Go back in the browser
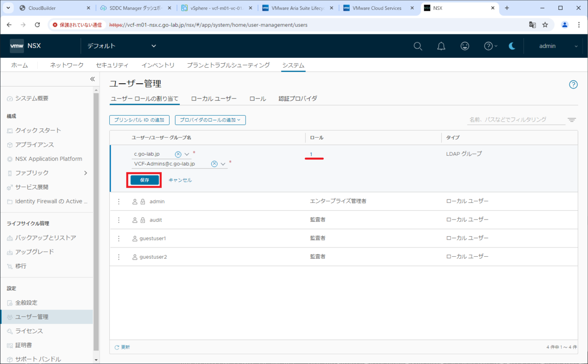Viewport: 588px width, 364px height. [9, 24]
